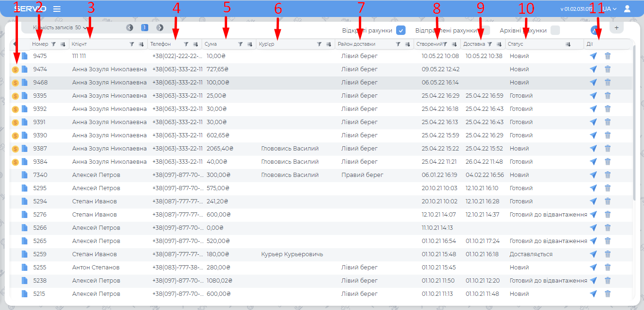This screenshot has height=310, width=644.
Task: Click the plus button to add an invoice
Action: coord(616,28)
